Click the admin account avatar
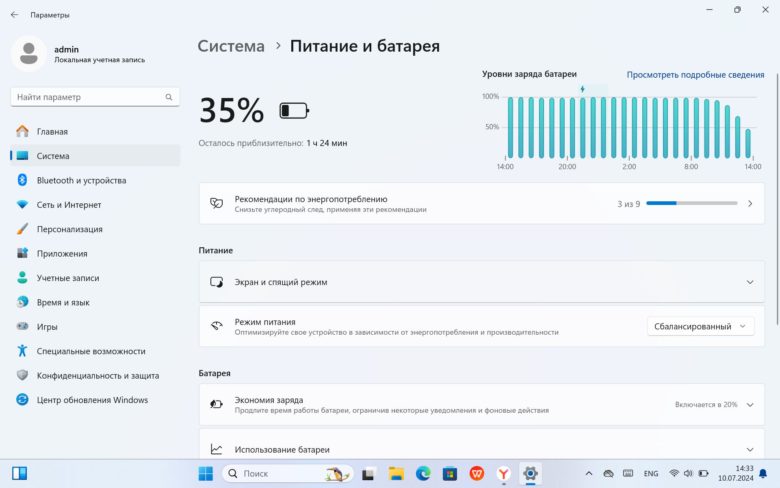Viewport: 780px width, 488px height. pos(28,53)
